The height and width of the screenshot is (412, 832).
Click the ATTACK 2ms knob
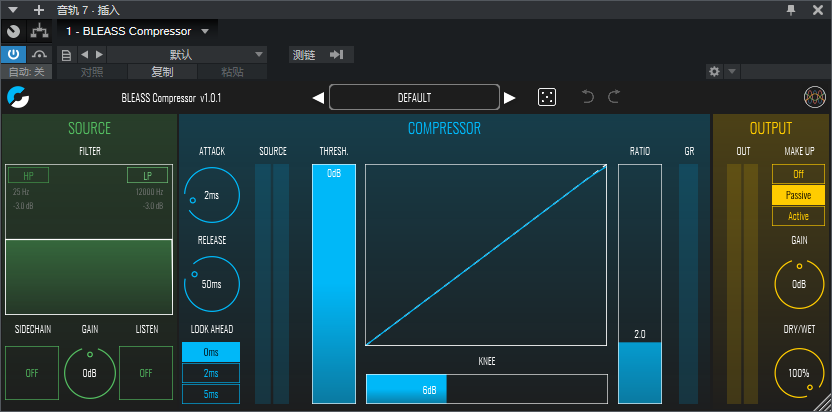click(212, 195)
